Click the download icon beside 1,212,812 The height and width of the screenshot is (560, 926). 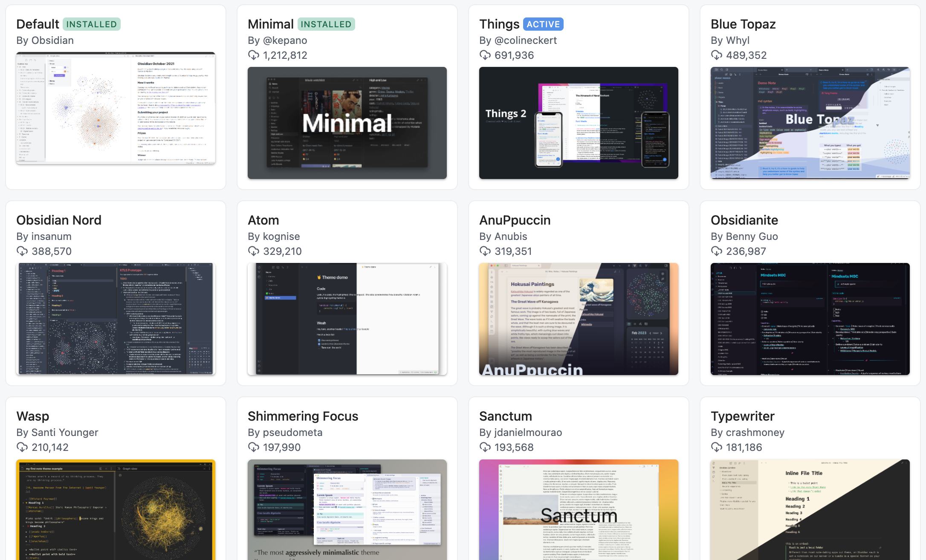click(254, 55)
